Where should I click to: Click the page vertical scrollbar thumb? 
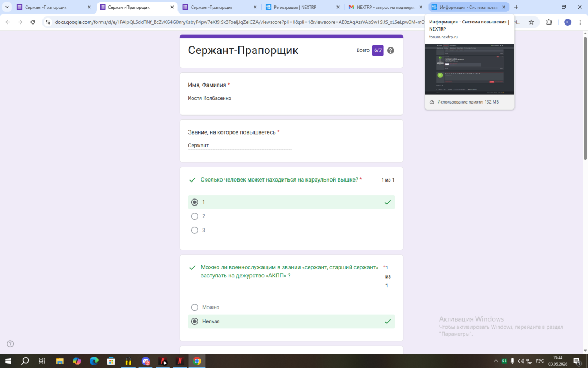click(585, 98)
